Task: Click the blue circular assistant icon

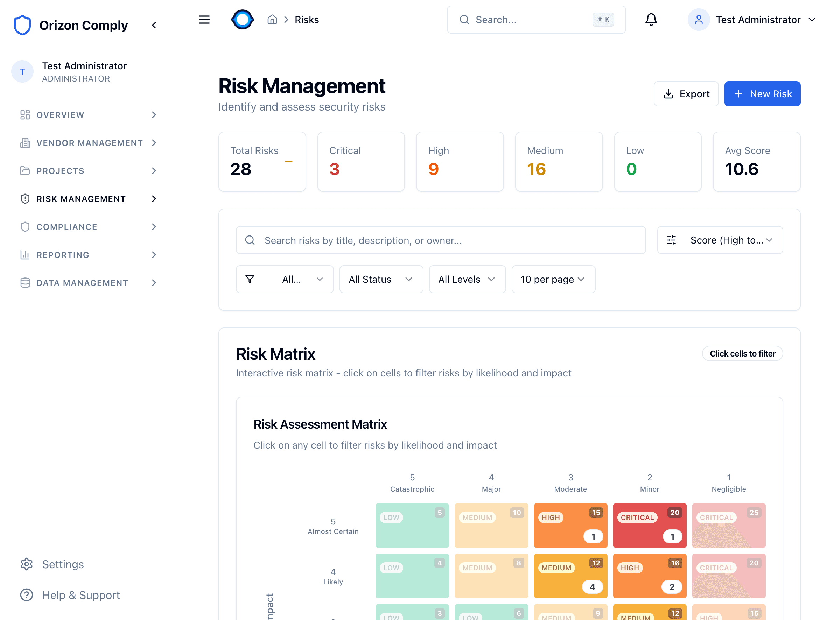Action: point(243,20)
